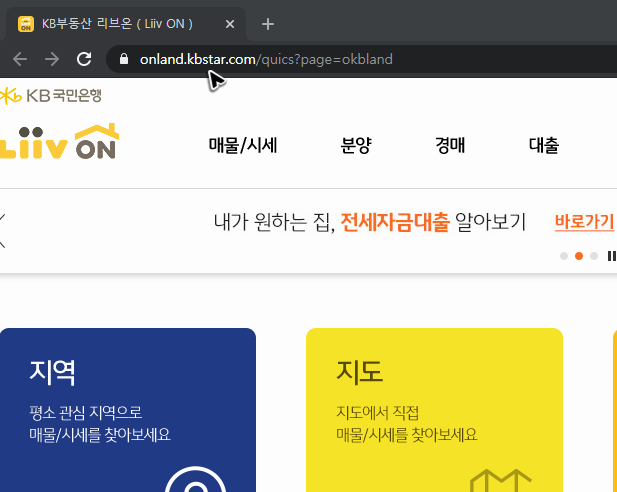Screen dimensions: 617x492
Task: Click the 전세자금대출 banner text
Action: point(395,222)
